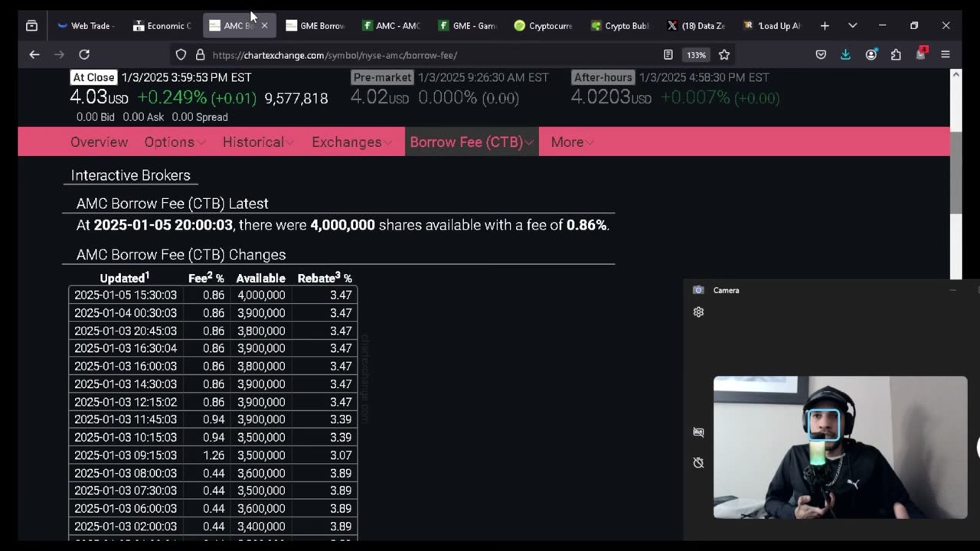Switch to Crypto Bubbles tab

[x=620, y=26]
